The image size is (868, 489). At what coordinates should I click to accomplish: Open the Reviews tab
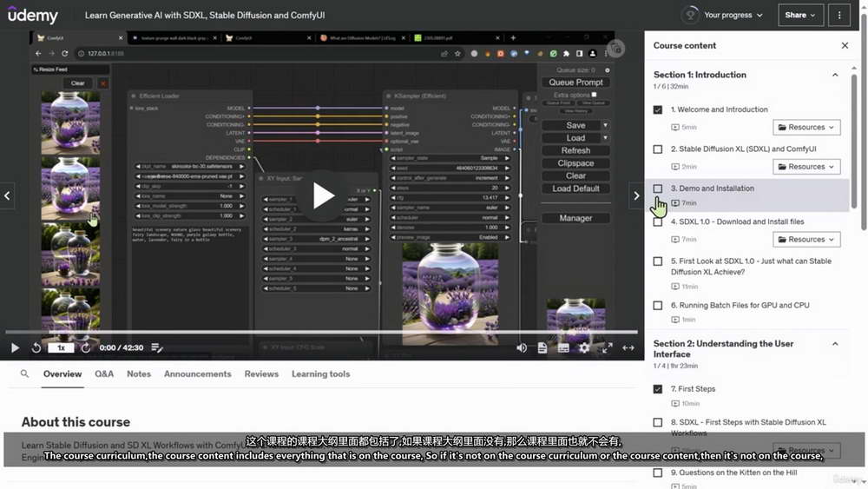click(261, 373)
